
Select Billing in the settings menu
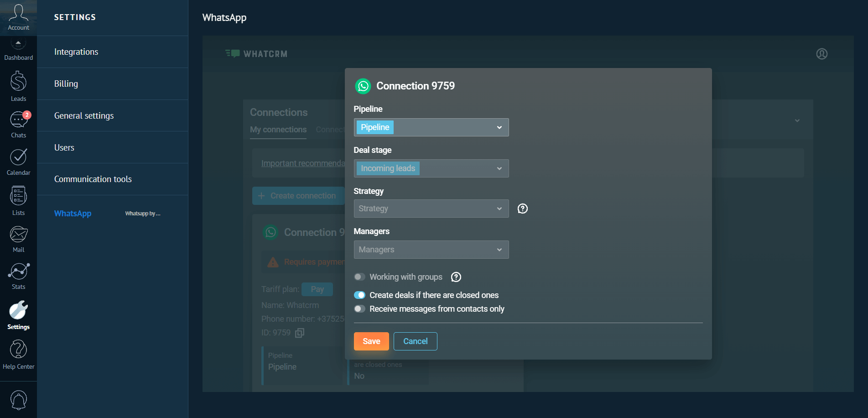(x=66, y=84)
